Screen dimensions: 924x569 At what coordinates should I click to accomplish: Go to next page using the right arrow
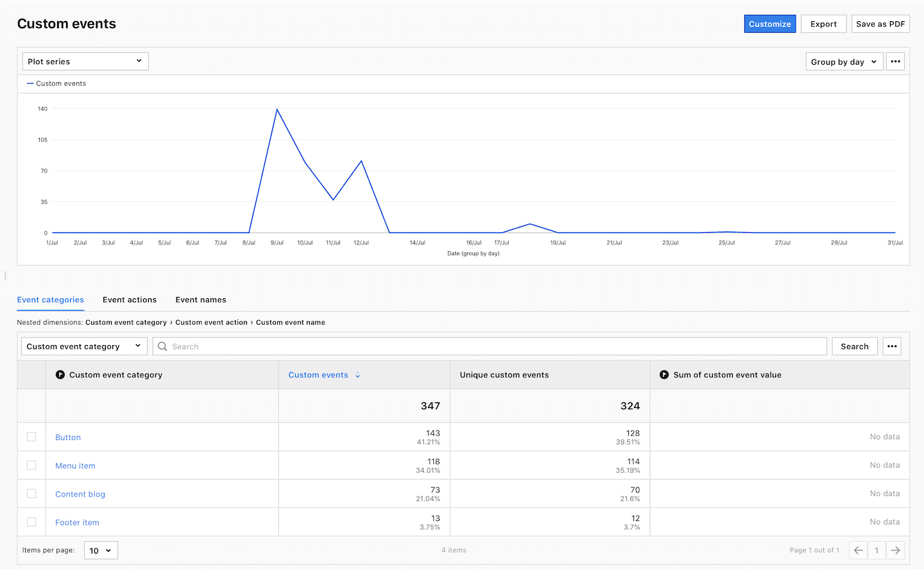pyautogui.click(x=895, y=550)
